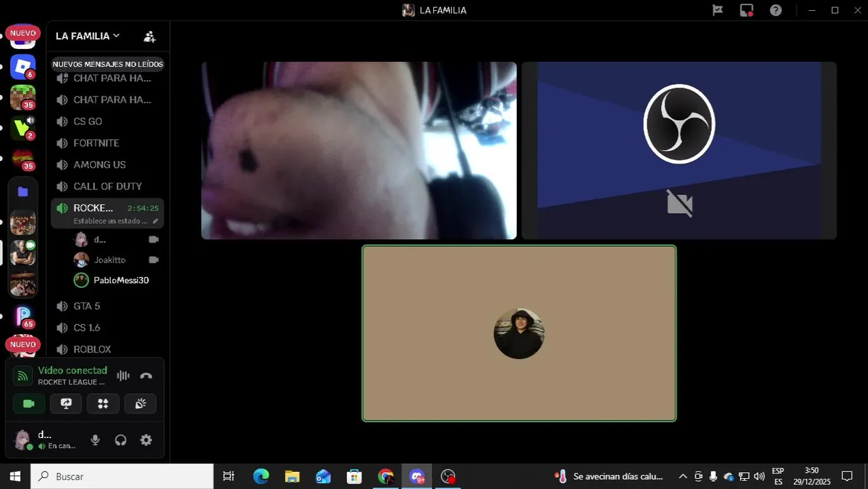Open the activities launcher button
The image size is (868, 489).
(x=103, y=403)
